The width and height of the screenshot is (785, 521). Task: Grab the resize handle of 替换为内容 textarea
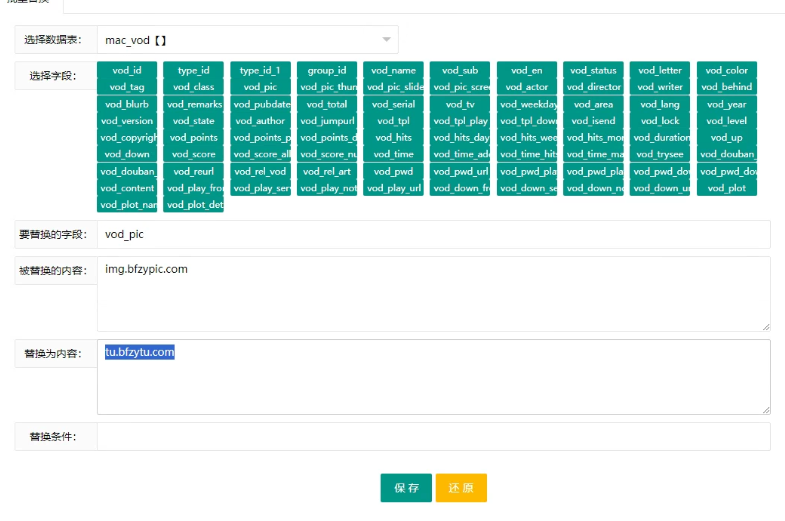point(766,409)
